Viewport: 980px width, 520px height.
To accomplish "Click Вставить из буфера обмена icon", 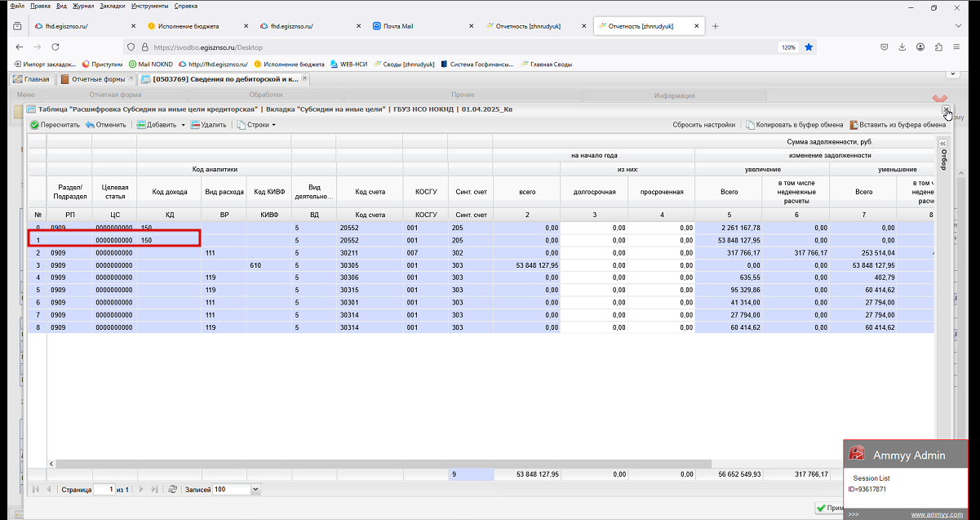I will [x=854, y=125].
